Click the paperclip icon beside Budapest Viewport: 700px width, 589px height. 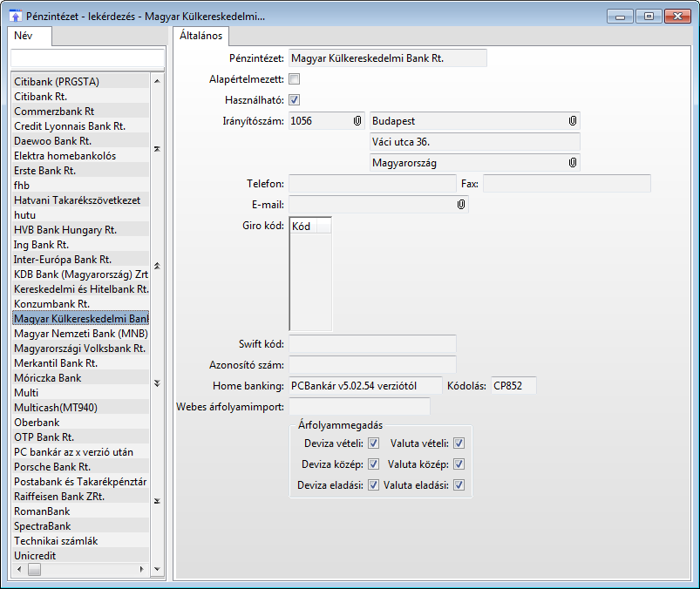(x=573, y=120)
